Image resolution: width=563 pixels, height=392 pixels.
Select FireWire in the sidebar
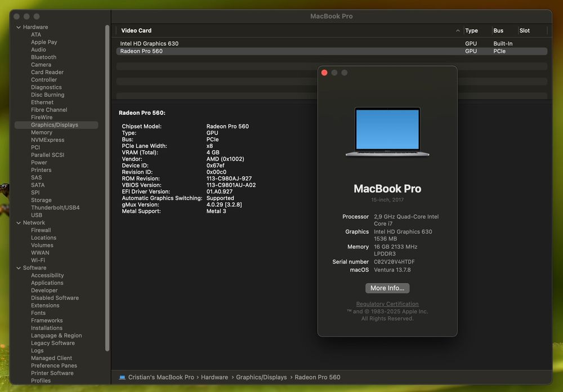[x=42, y=118]
